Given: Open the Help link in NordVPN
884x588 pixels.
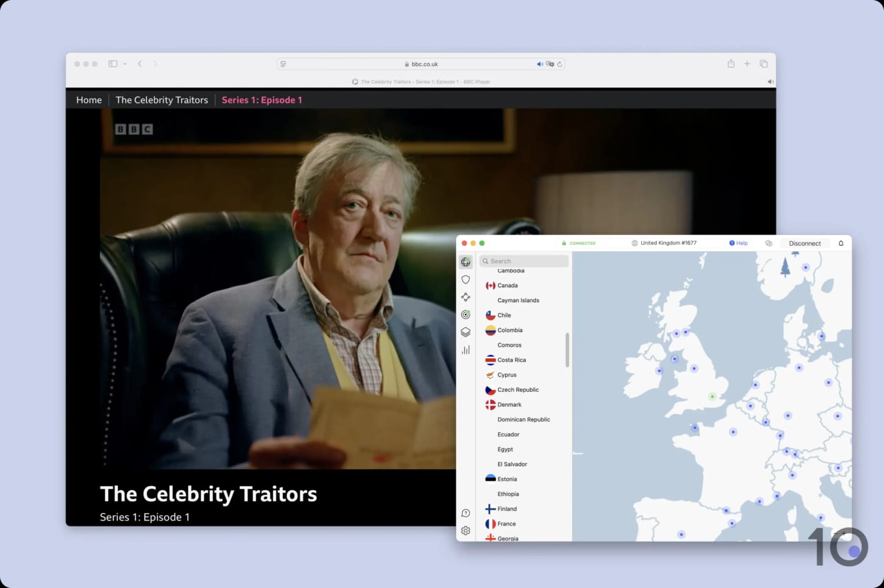Looking at the screenshot, I should tap(738, 243).
